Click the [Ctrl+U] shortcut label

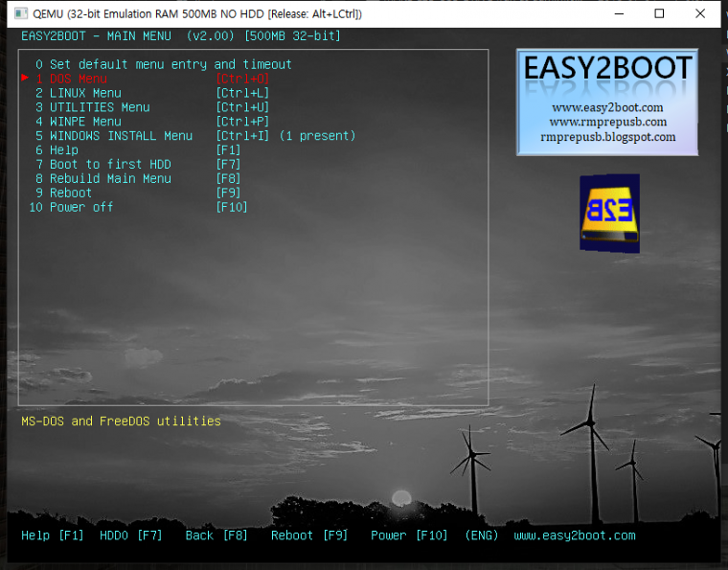(242, 107)
